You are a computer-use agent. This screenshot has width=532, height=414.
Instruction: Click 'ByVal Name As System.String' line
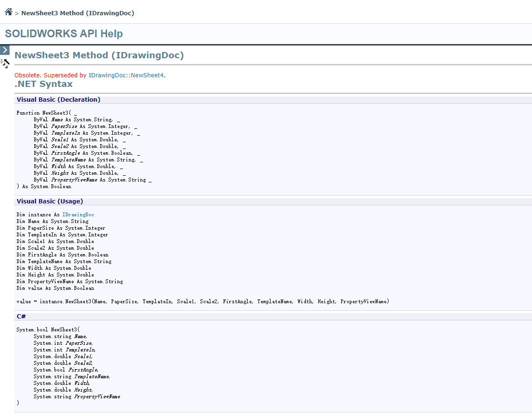pyautogui.click(x=76, y=120)
